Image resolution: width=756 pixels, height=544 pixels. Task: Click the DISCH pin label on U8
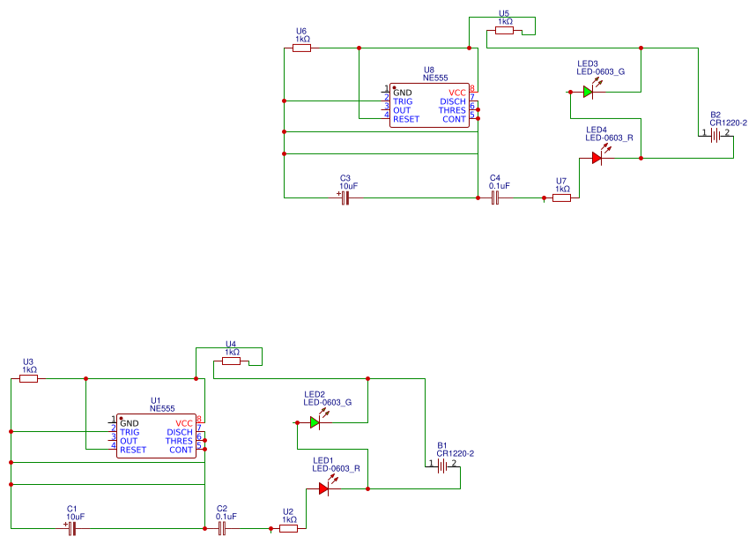[x=453, y=101]
